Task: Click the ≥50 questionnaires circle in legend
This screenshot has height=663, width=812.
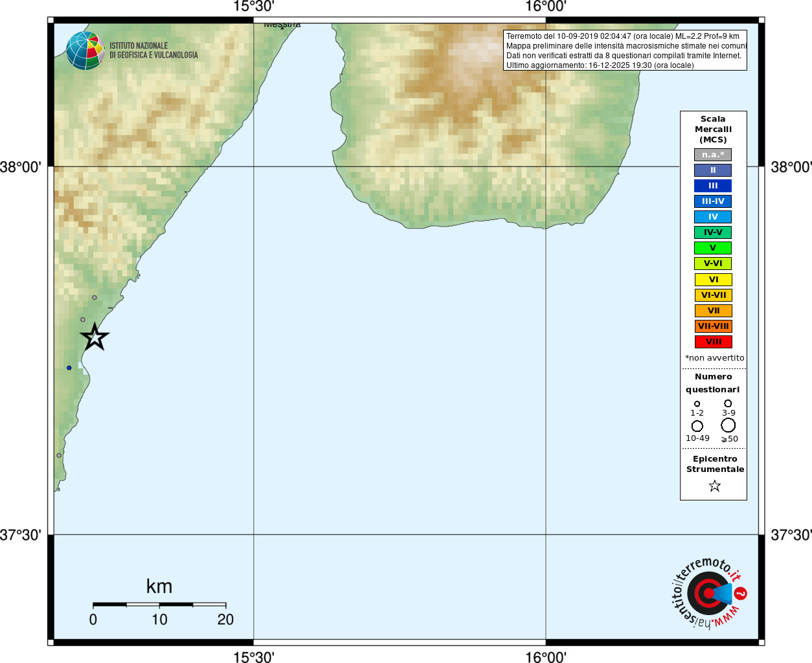Action: pyautogui.click(x=728, y=425)
